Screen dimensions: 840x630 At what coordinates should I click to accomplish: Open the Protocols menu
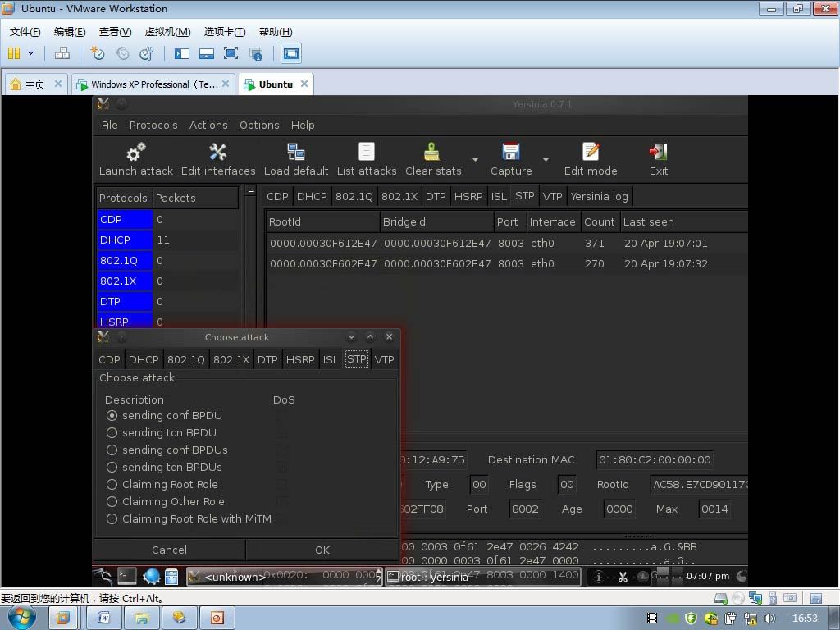153,125
